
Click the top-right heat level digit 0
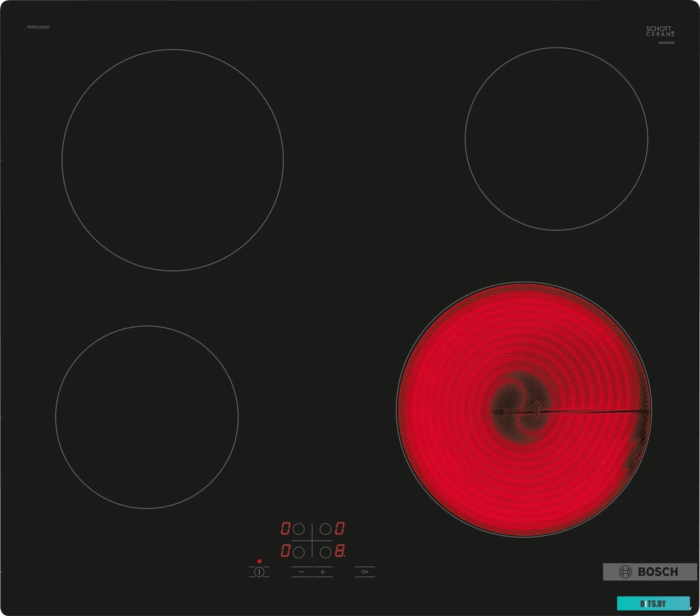(x=340, y=529)
